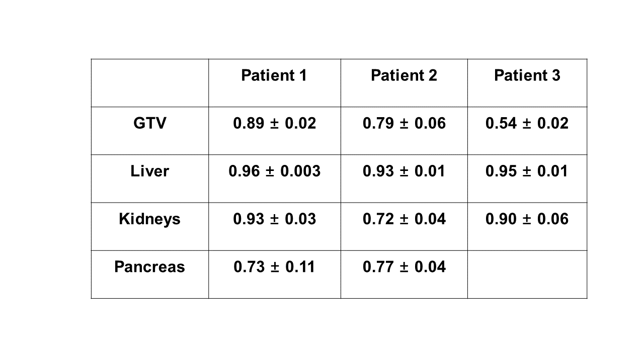Select the value 0.90 ± 0.06
The height and width of the screenshot is (362, 644).
point(527,219)
